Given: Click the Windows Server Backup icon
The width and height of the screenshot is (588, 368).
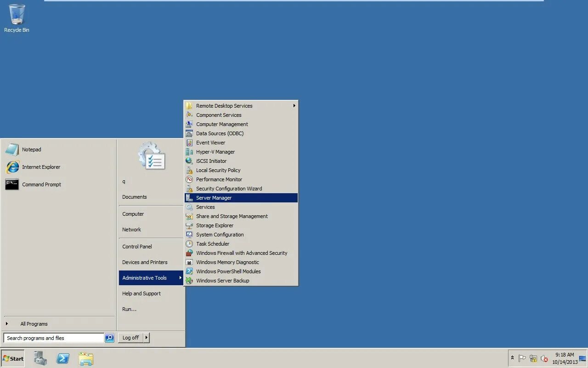Looking at the screenshot, I should tap(189, 281).
